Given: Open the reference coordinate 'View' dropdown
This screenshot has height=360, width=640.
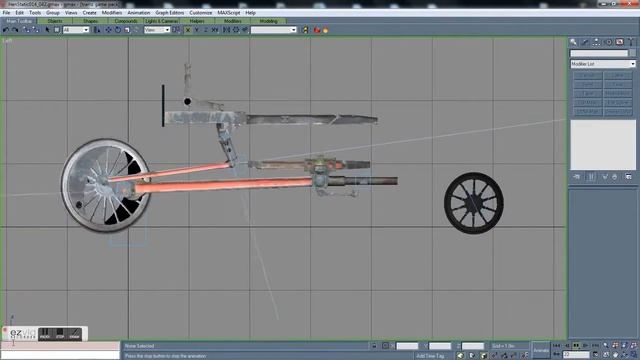Looking at the screenshot, I should coord(157,30).
